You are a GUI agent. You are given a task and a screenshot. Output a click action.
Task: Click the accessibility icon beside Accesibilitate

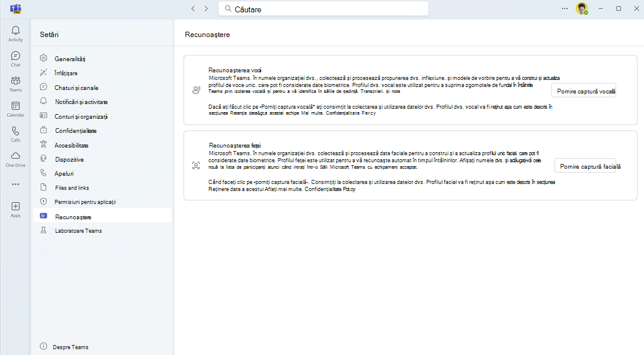point(43,145)
